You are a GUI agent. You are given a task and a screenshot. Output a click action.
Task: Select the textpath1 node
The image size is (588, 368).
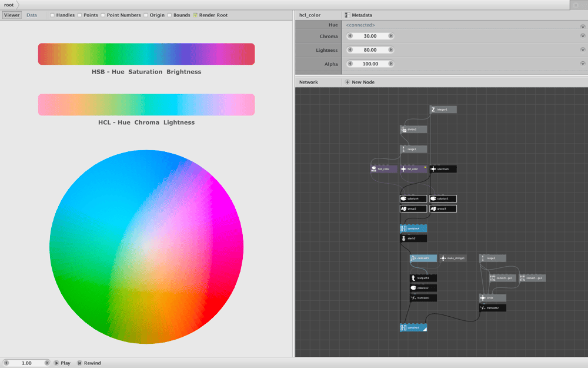(x=423, y=279)
